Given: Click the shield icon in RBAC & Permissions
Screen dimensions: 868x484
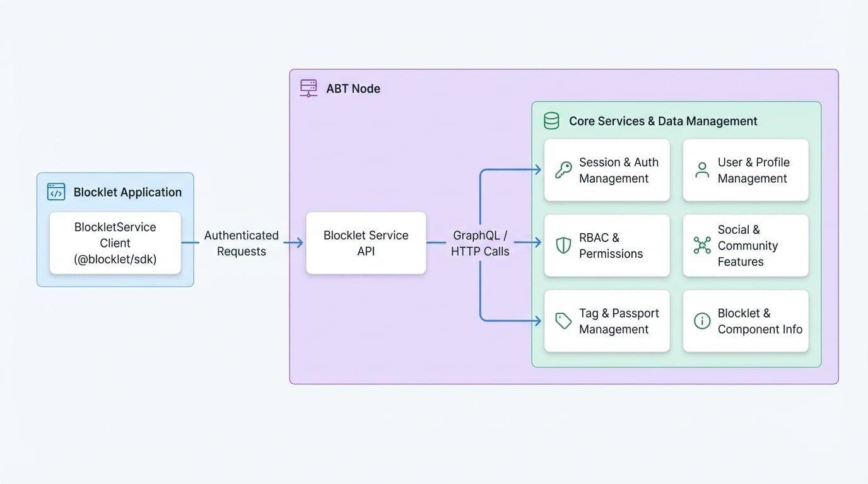Looking at the screenshot, I should click(563, 246).
